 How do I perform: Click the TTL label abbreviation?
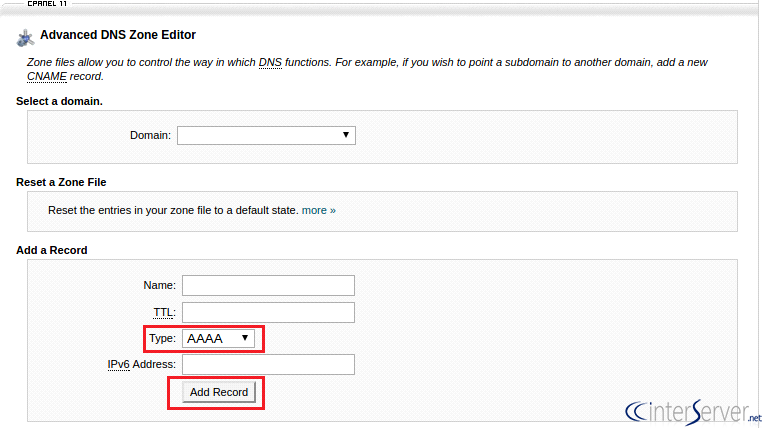coord(163,312)
